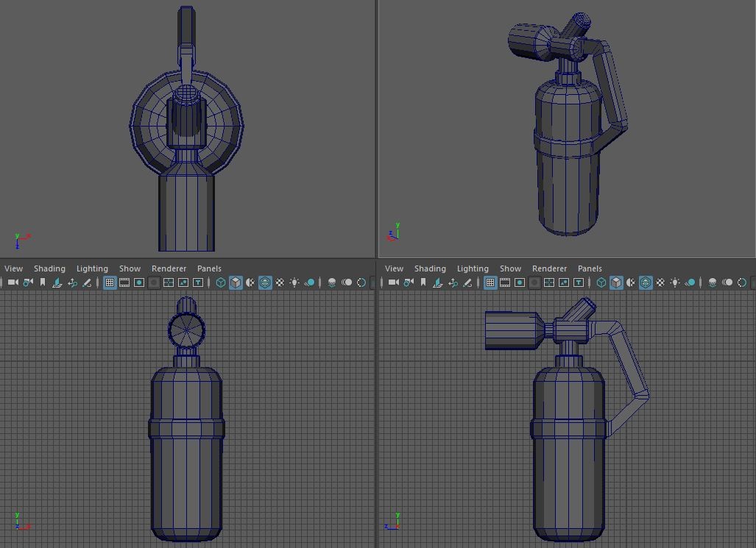Open the View menu in the front view panel
The height and width of the screenshot is (548, 756).
tap(13, 268)
